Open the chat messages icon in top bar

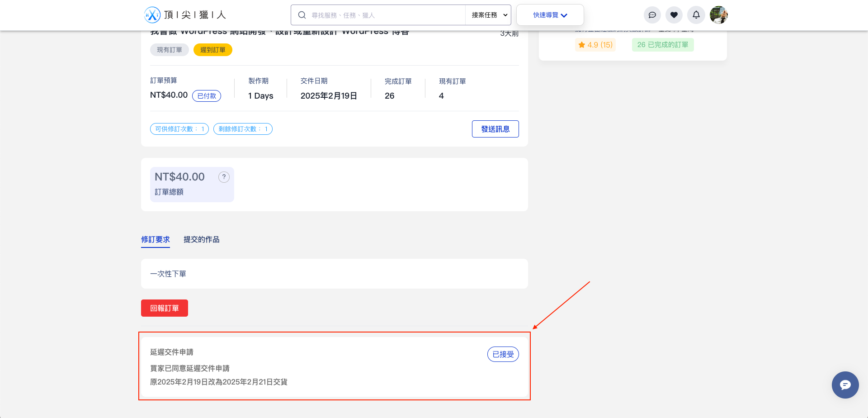click(x=652, y=14)
